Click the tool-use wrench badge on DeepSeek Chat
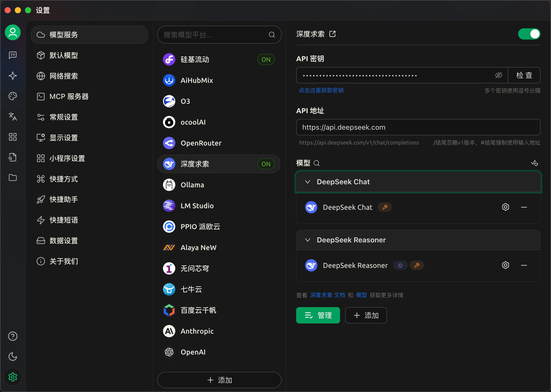Screen dimensions: 551x392 [x=385, y=207]
